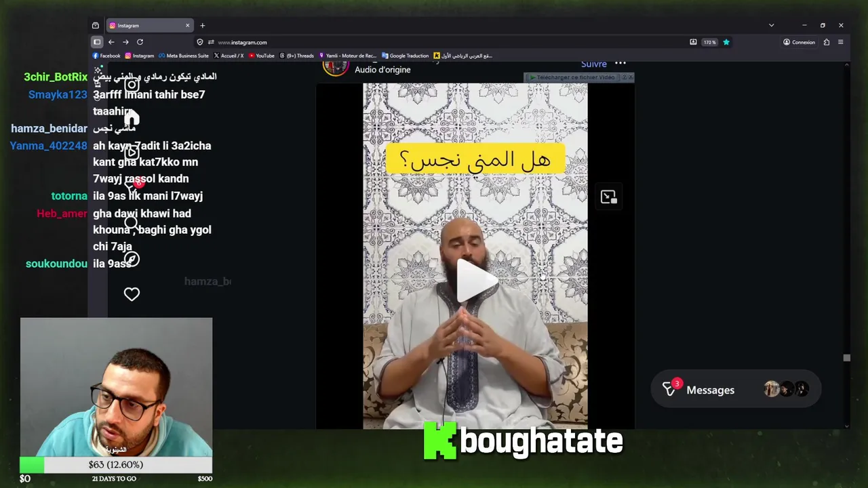The width and height of the screenshot is (868, 488).
Task: Open the Messages panel
Action: coord(736,390)
